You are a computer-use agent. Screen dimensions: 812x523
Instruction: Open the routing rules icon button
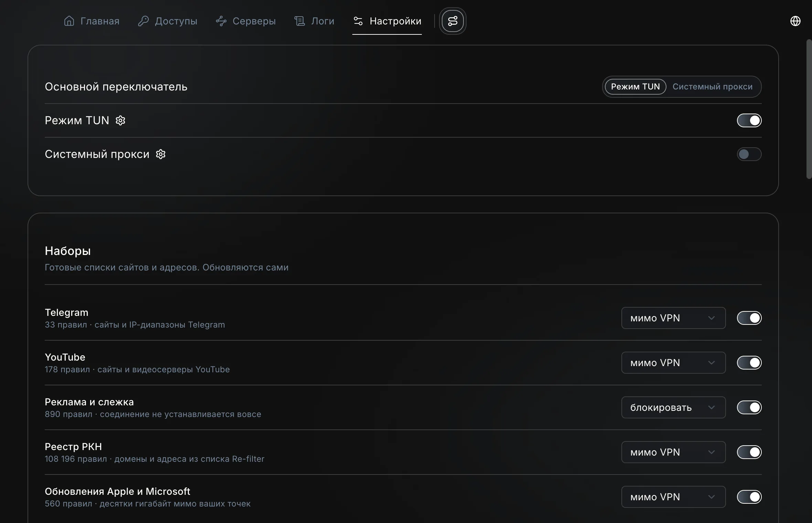[452, 21]
